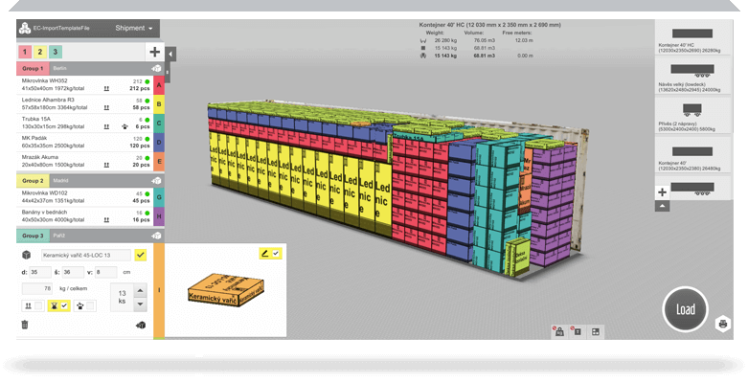
Task: Click the stacking icon on Banány v bednách row
Action: tap(106, 220)
